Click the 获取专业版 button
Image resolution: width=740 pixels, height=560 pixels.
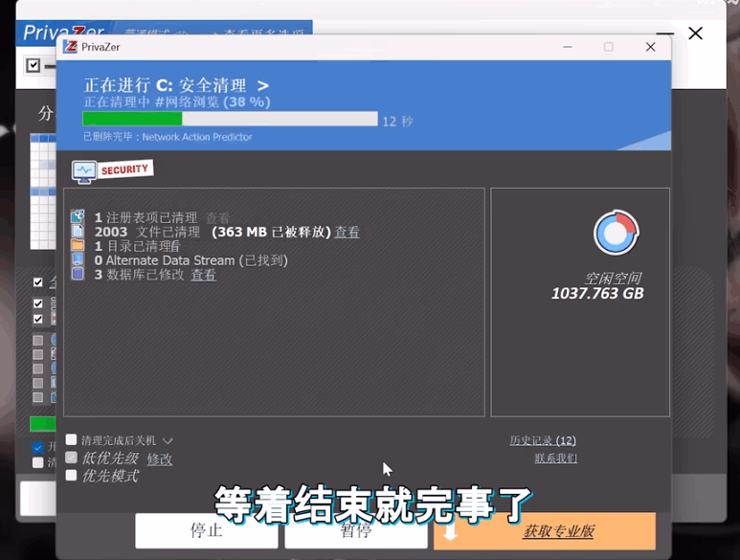(545, 531)
